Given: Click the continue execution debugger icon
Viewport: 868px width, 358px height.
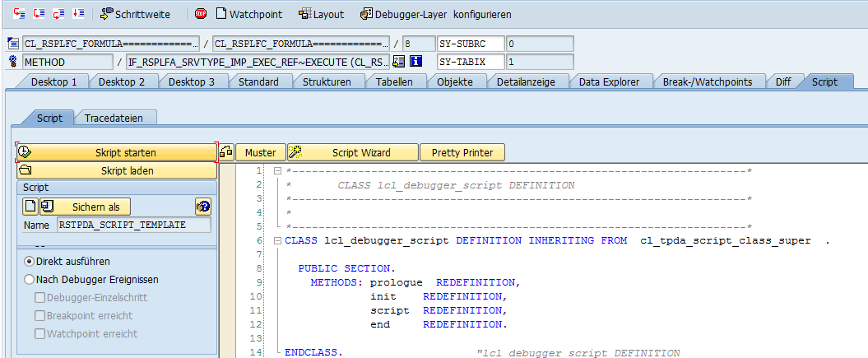Looking at the screenshot, I should pyautogui.click(x=78, y=13).
